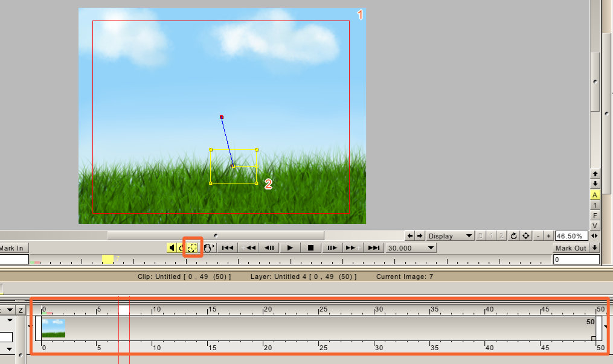Start playback with the play button
The width and height of the screenshot is (613, 364).
tap(290, 248)
